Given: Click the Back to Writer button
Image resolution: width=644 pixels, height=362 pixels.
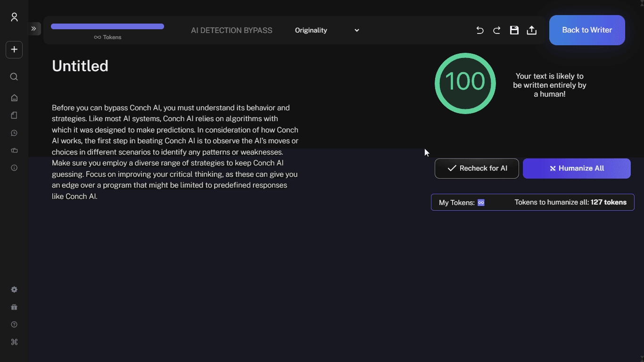Looking at the screenshot, I should click(587, 30).
